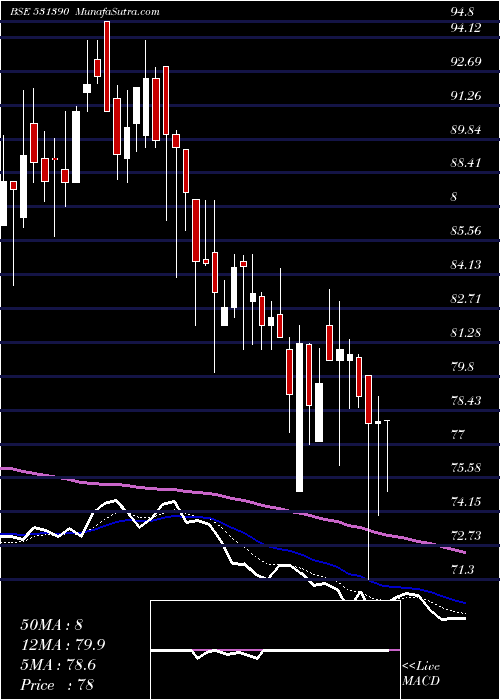Click the Price : 78 readout

coord(57,684)
